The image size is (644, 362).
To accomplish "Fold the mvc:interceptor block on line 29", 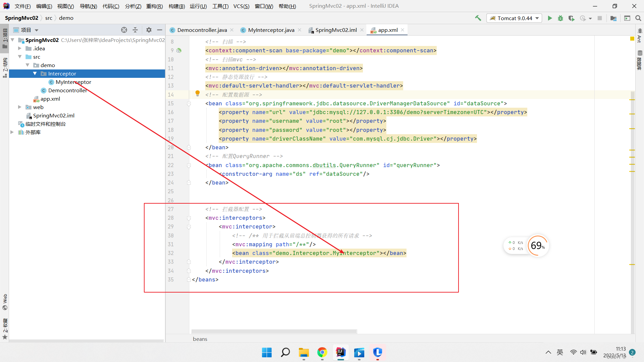I will 189,227.
